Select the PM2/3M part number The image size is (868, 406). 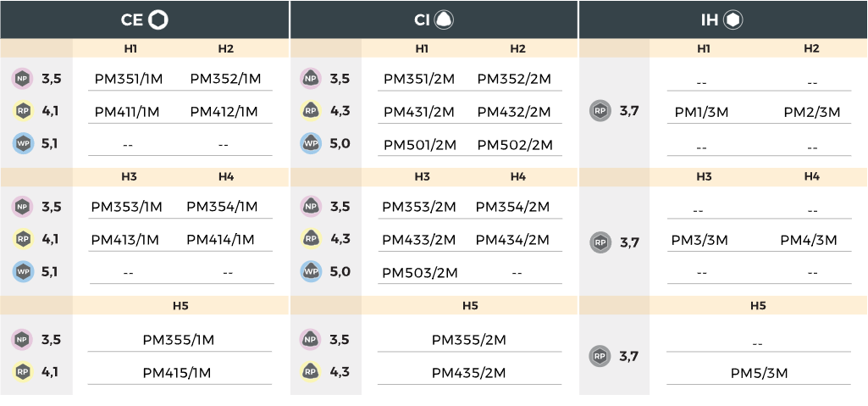coord(811,113)
